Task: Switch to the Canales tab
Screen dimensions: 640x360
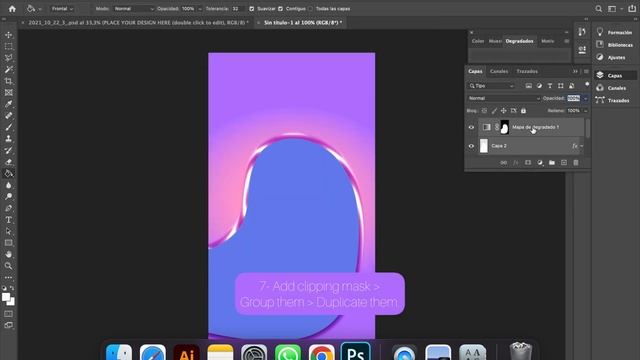Action: 499,71
